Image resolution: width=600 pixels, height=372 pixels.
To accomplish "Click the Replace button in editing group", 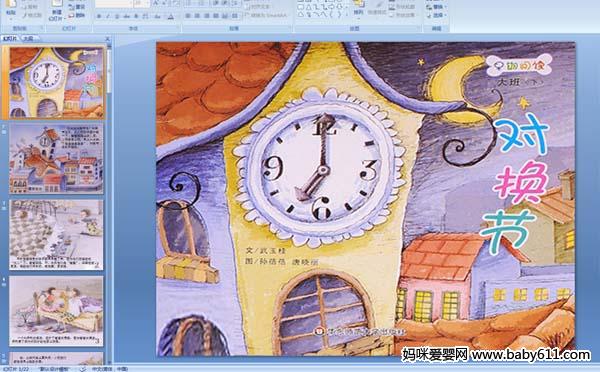I will click(436, 7).
